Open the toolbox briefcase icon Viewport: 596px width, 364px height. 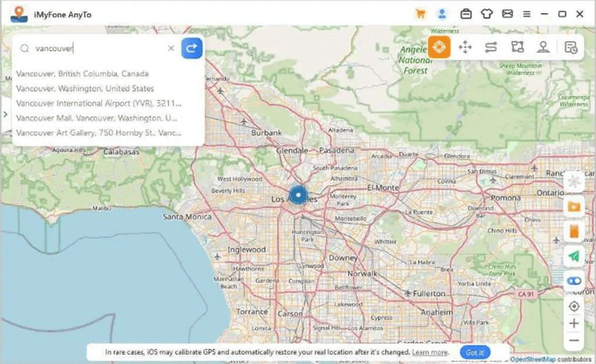(x=466, y=14)
